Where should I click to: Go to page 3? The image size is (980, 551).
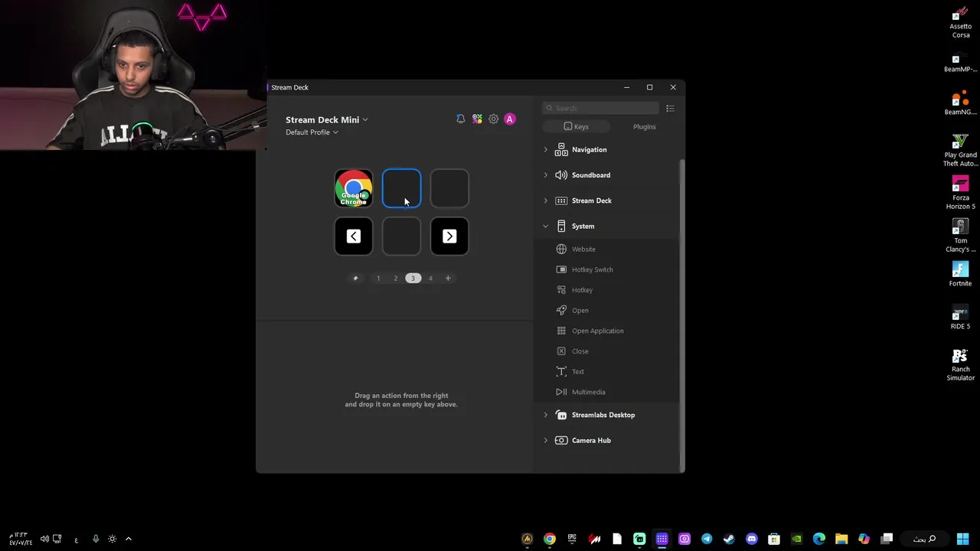click(413, 279)
